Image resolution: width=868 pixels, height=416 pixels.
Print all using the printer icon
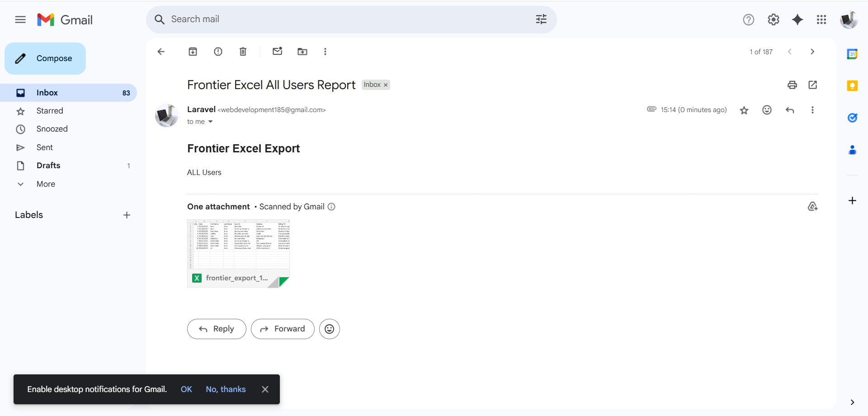coord(792,85)
